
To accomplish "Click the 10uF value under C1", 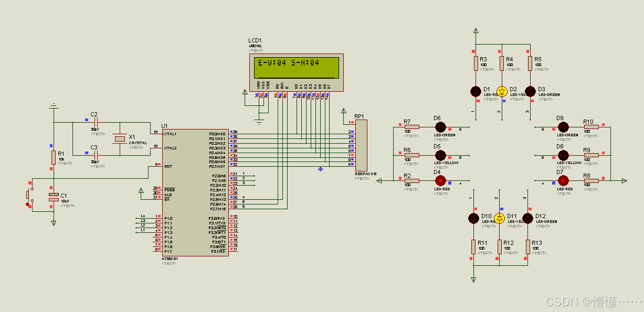I will (x=65, y=201).
